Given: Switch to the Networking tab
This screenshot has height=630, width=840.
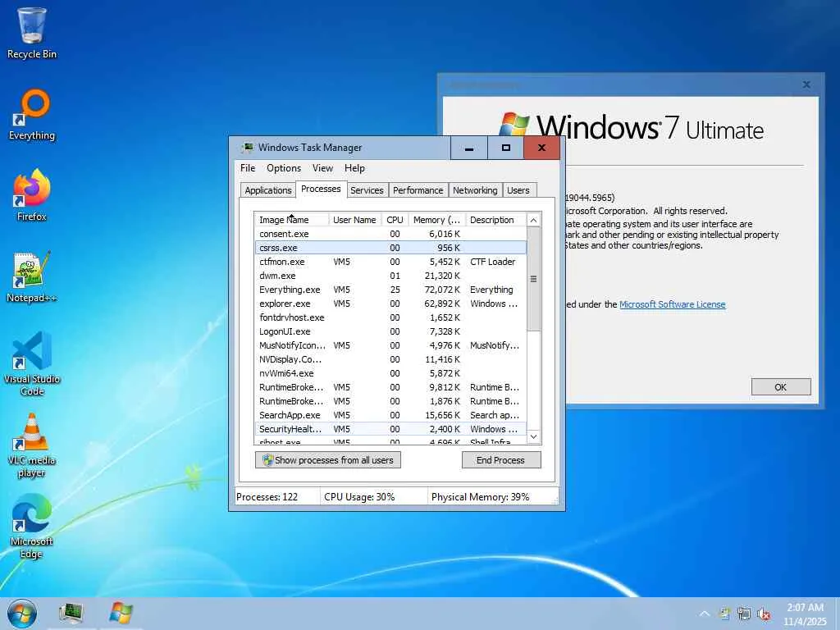Looking at the screenshot, I should [475, 190].
